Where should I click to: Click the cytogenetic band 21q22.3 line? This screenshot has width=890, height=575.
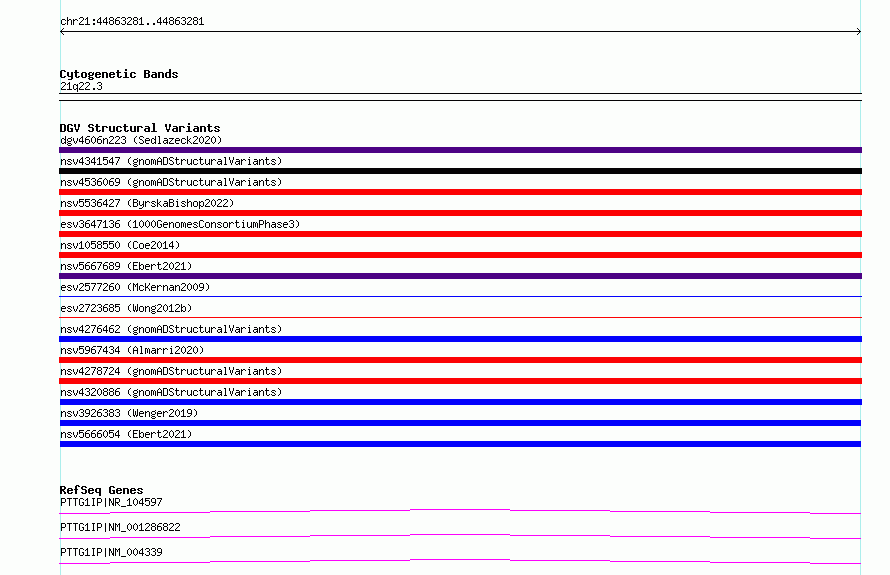click(460, 97)
